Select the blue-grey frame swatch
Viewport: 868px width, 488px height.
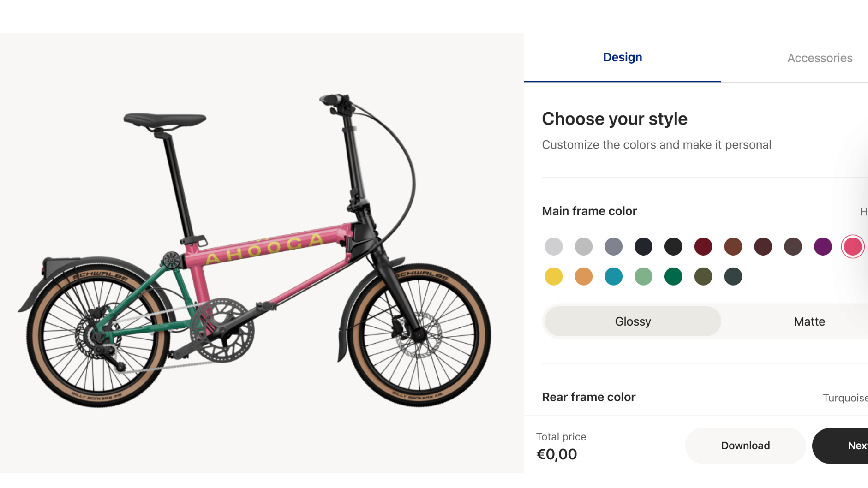click(613, 247)
